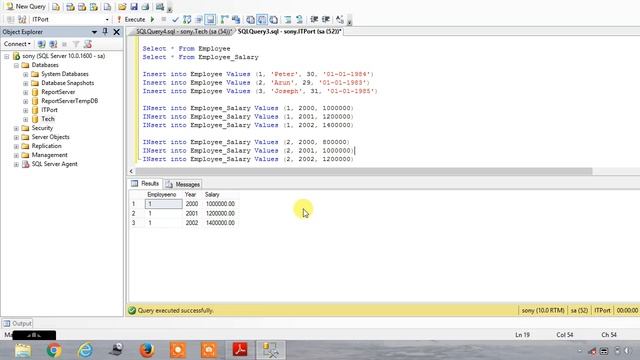Select the 1400000.00 salary cell

point(220,223)
